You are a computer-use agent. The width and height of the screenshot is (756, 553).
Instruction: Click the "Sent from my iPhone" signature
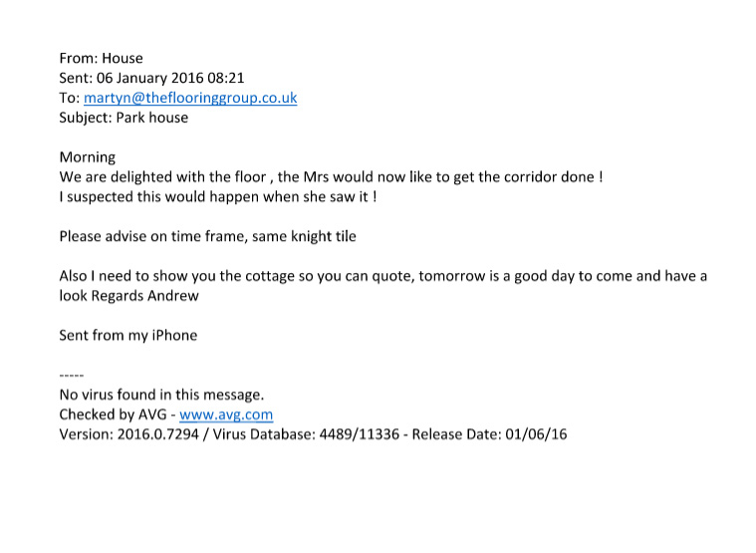tap(128, 336)
